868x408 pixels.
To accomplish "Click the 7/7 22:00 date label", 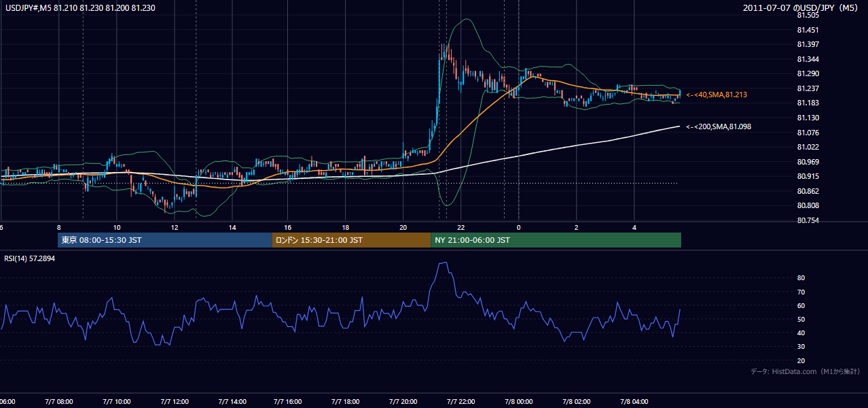I will click(460, 401).
